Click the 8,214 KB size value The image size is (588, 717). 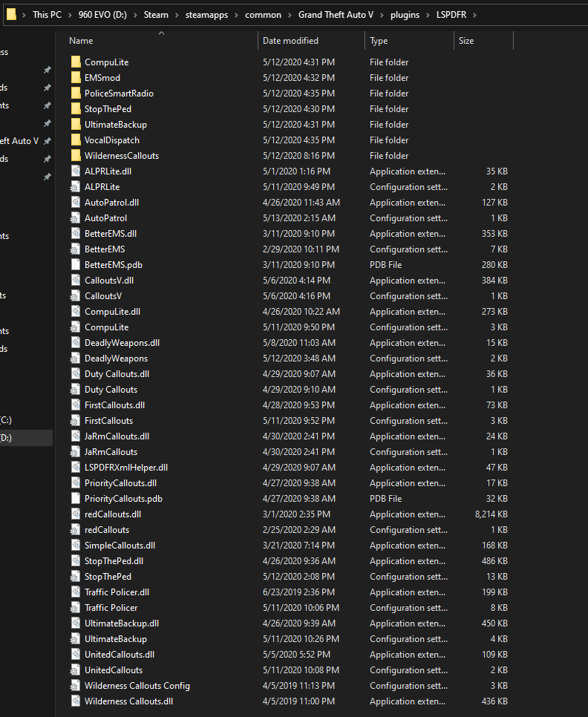[491, 514]
